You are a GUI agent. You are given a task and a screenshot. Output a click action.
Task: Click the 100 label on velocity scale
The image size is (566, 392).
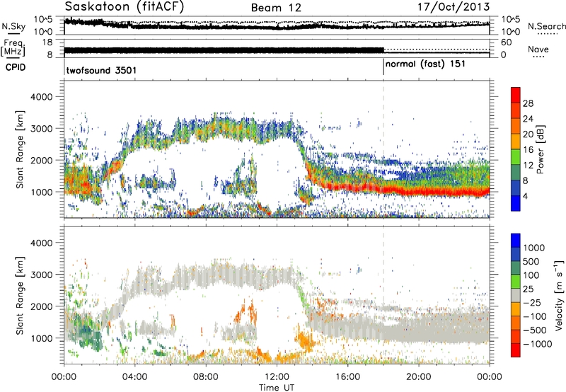pyautogui.click(x=531, y=275)
